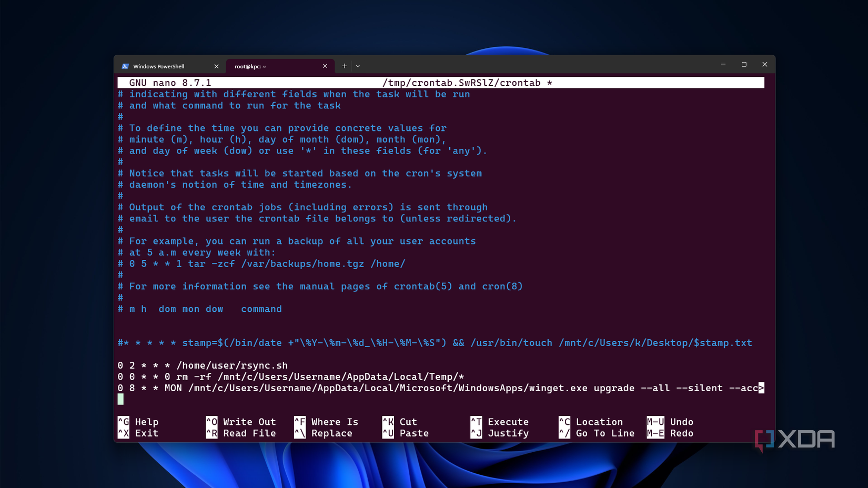Click the commented stamp=$(/bin/date line

(x=435, y=343)
